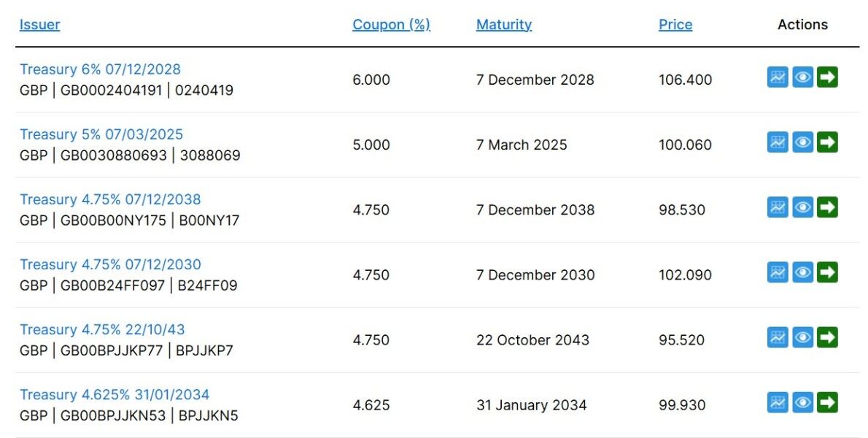Click green arrow for Treasury 4.75% 22/10/43
Screen dimensions: 868x438
pyautogui.click(x=827, y=337)
